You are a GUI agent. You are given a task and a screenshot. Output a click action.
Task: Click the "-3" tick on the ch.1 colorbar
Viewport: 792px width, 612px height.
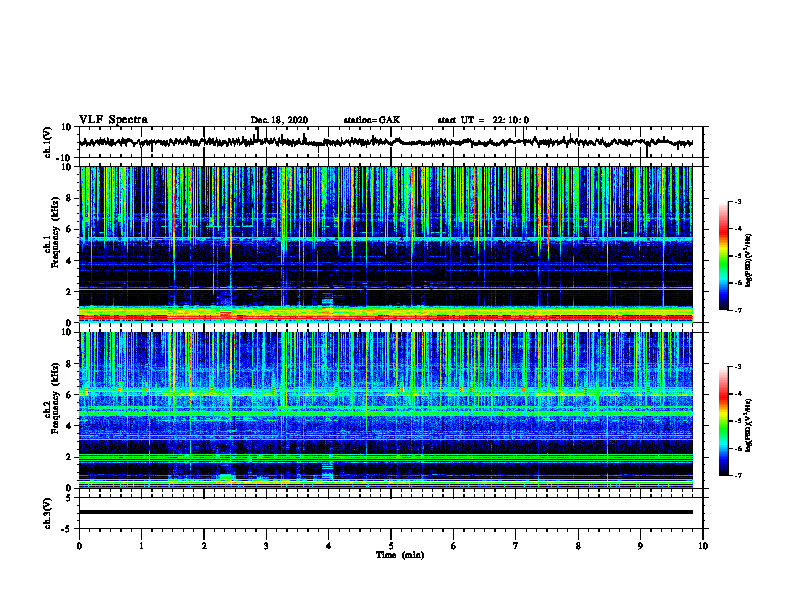(x=737, y=201)
